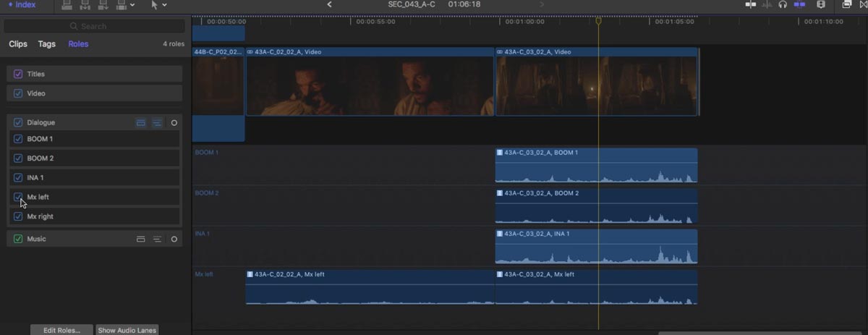Screen dimensions: 868x335
Task: Click the playhead marker on the ruler
Action: click(x=598, y=21)
